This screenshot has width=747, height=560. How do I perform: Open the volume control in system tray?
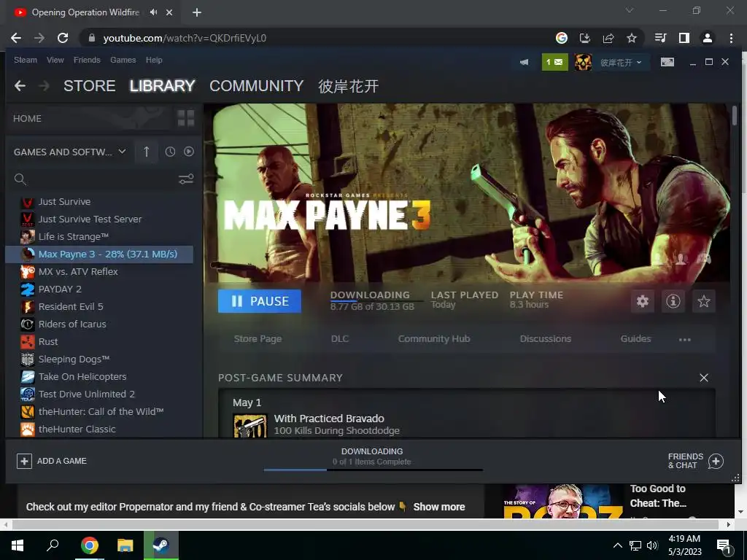click(x=652, y=545)
